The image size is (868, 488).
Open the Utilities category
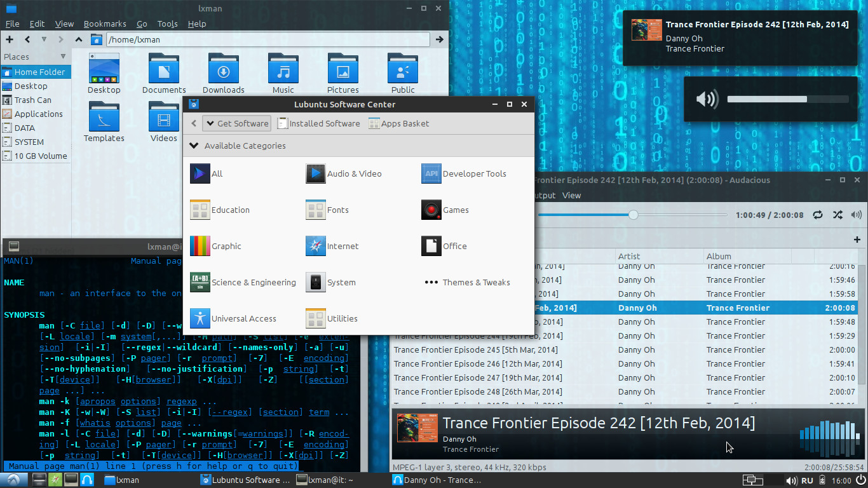tap(332, 318)
